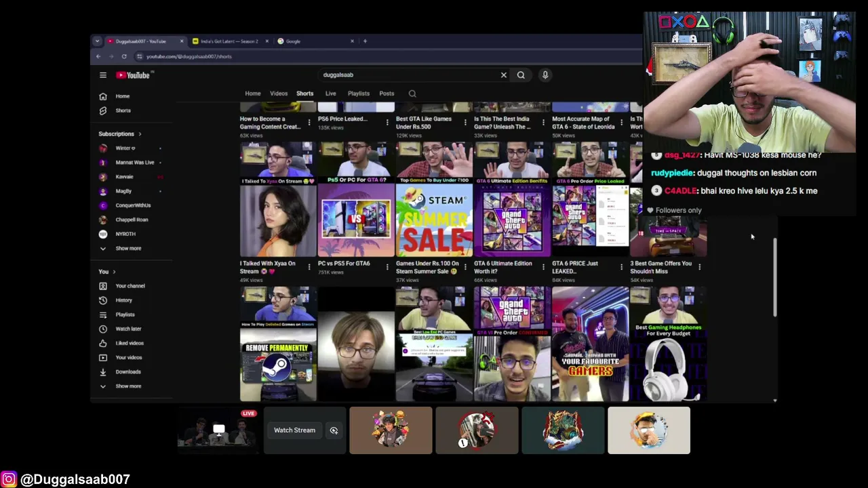Open options for Best GTA Like Games short
The image size is (868, 488).
pyautogui.click(x=465, y=123)
